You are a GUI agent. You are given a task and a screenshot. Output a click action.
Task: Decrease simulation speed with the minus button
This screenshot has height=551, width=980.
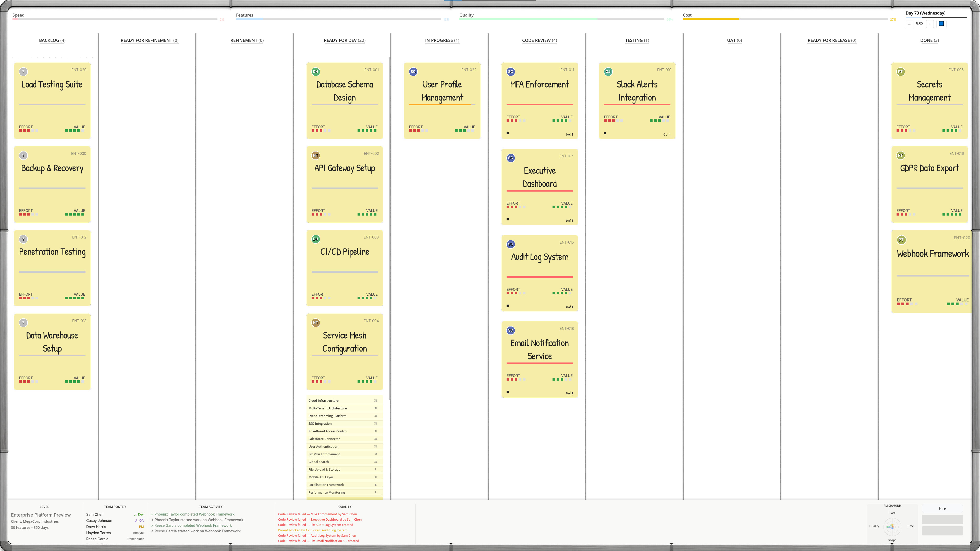[909, 24]
